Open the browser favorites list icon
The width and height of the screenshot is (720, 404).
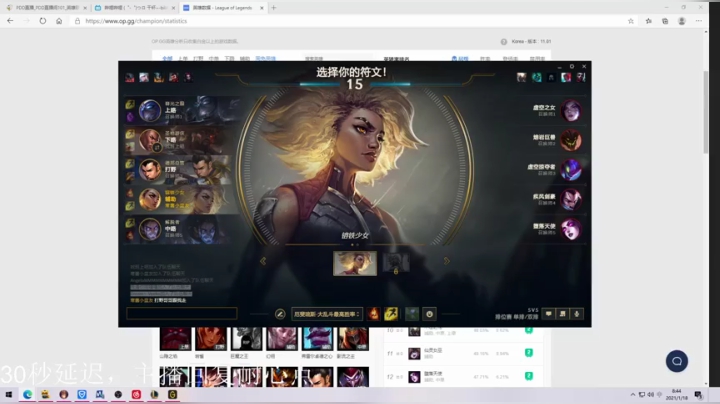[648, 21]
